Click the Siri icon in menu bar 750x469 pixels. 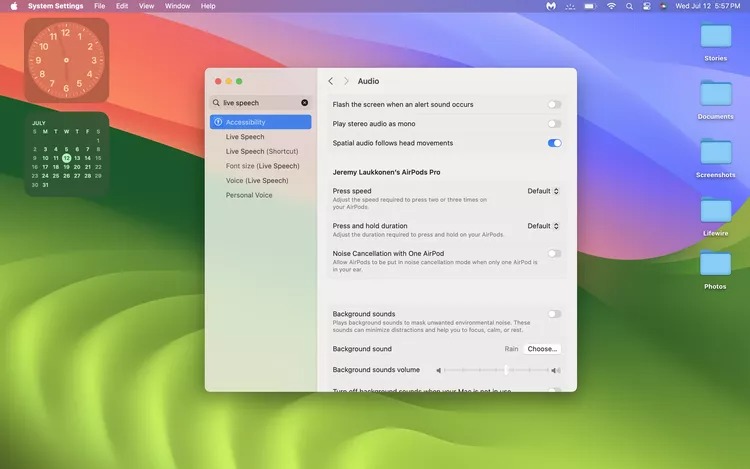point(663,6)
